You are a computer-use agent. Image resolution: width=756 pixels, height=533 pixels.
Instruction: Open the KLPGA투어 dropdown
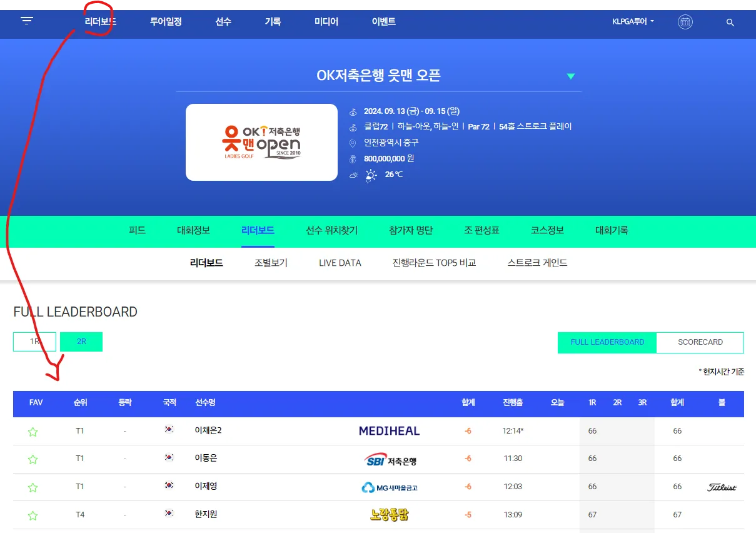click(633, 20)
